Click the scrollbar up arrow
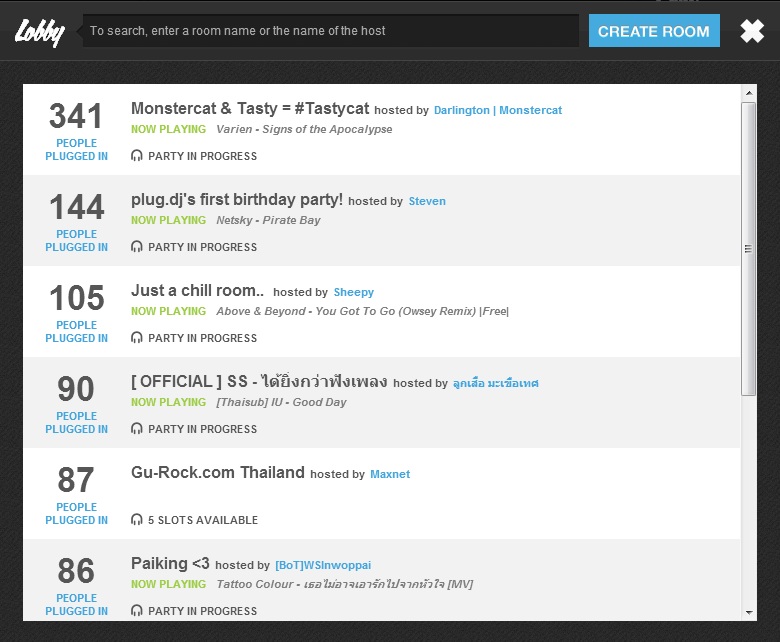Image resolution: width=780 pixels, height=642 pixels. 749,93
